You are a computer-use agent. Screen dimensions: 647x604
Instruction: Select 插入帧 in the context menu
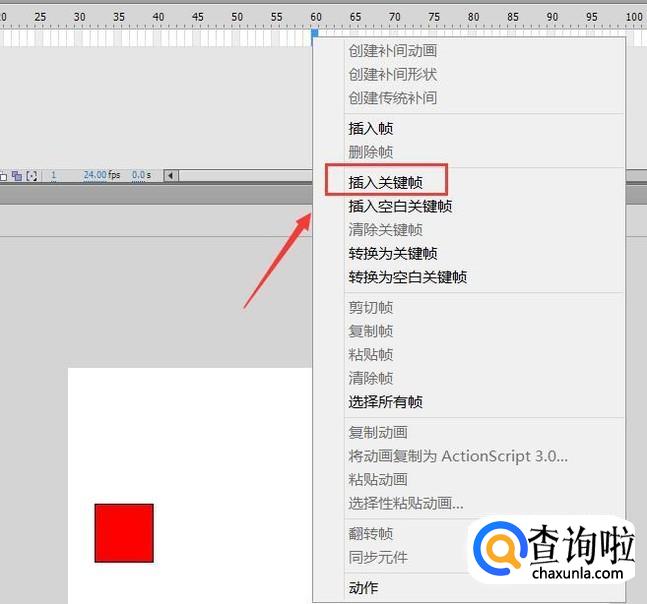tap(371, 128)
